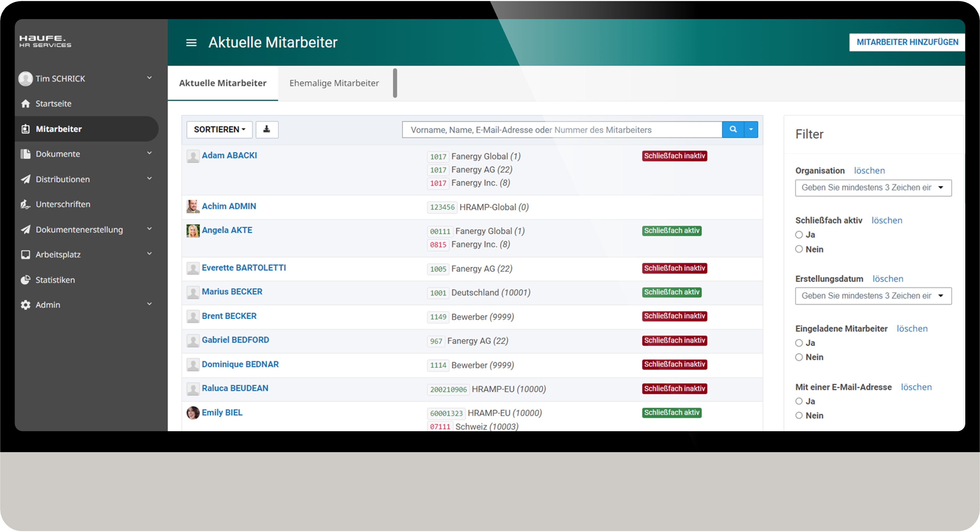Select Ja under Mit einer E-Mail-Adresse
This screenshot has width=980, height=532.
[x=799, y=402]
